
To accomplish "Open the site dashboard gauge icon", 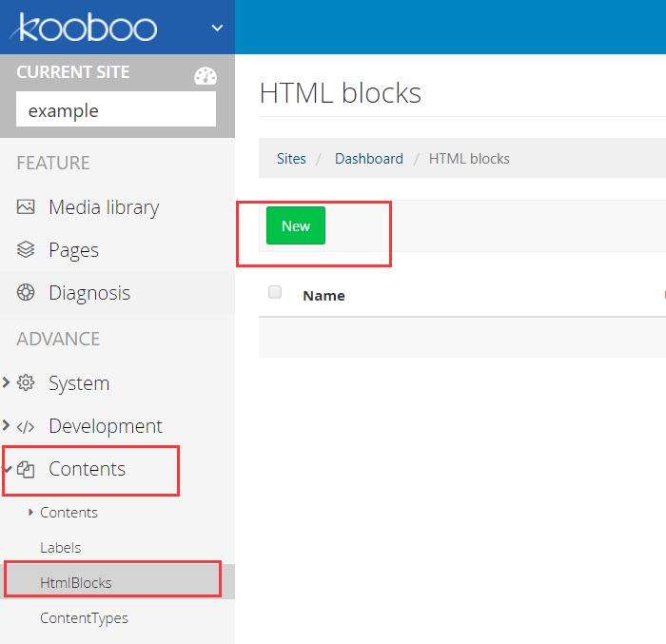I will pos(206,76).
